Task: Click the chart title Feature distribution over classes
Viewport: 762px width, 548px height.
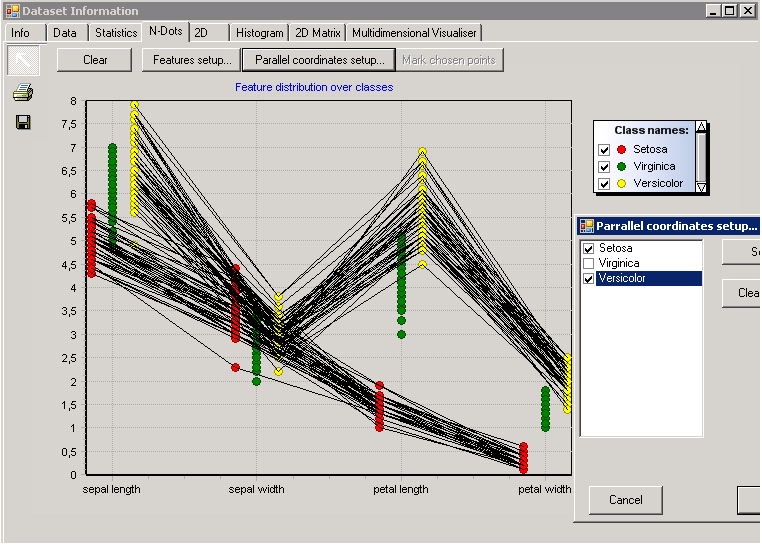Action: pos(314,87)
